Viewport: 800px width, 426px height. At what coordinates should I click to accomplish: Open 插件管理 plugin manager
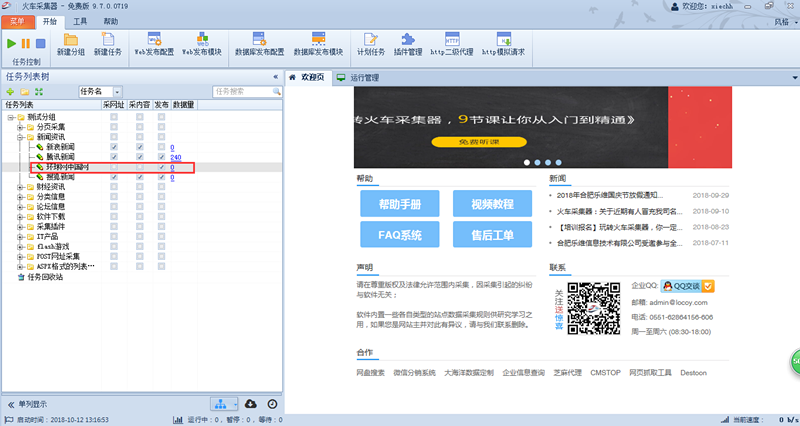tap(408, 44)
